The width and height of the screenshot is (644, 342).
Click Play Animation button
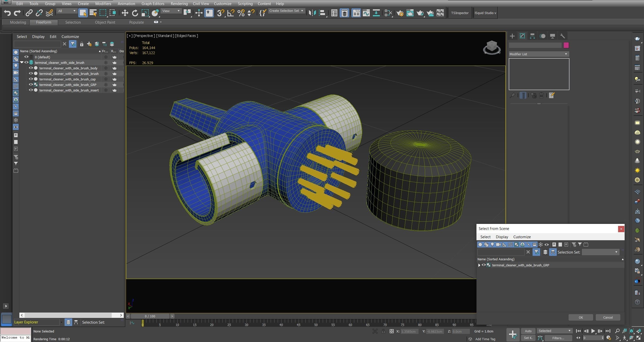[593, 331]
